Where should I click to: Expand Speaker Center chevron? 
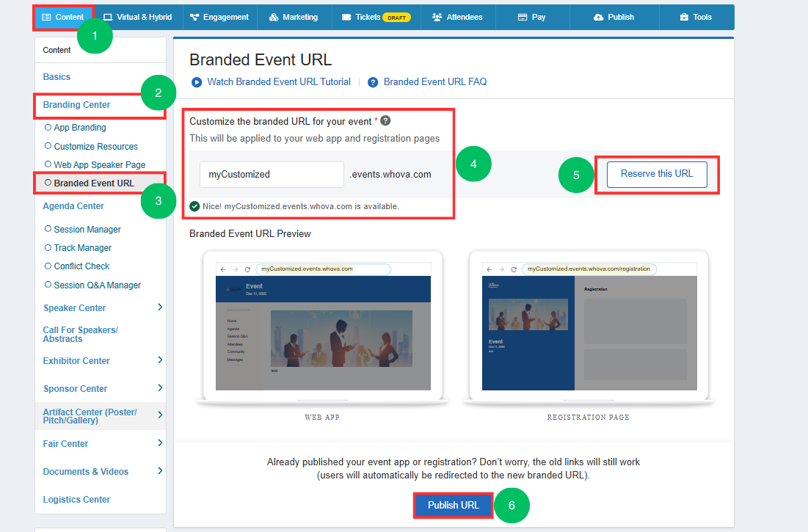[160, 307]
